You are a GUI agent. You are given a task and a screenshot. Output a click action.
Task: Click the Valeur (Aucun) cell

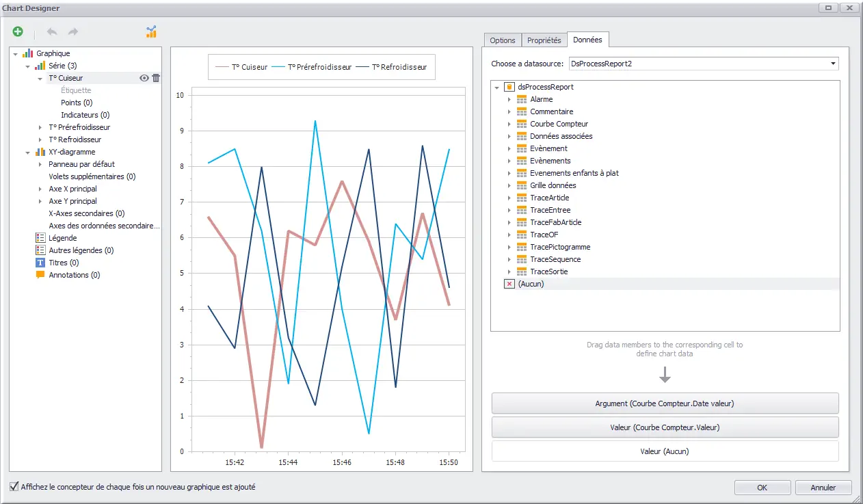[x=665, y=451]
